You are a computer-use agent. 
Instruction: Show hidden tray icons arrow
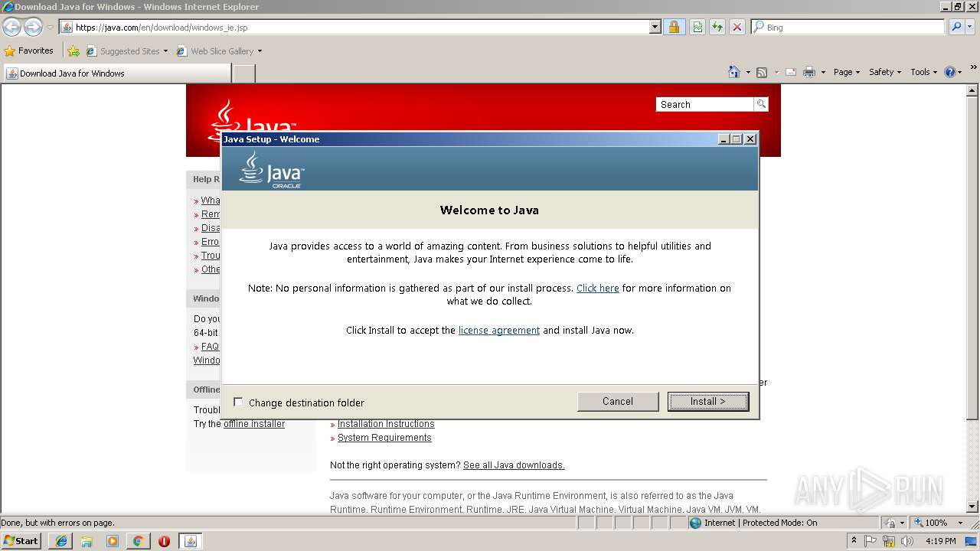click(854, 540)
